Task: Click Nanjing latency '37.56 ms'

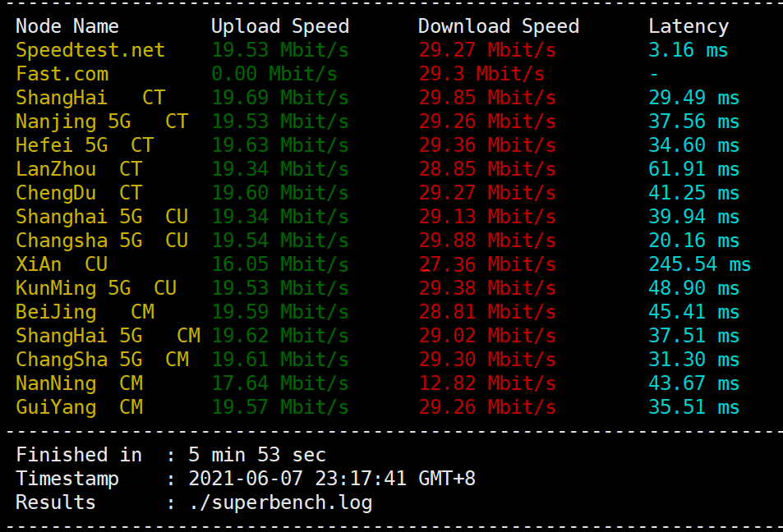Action: click(694, 122)
